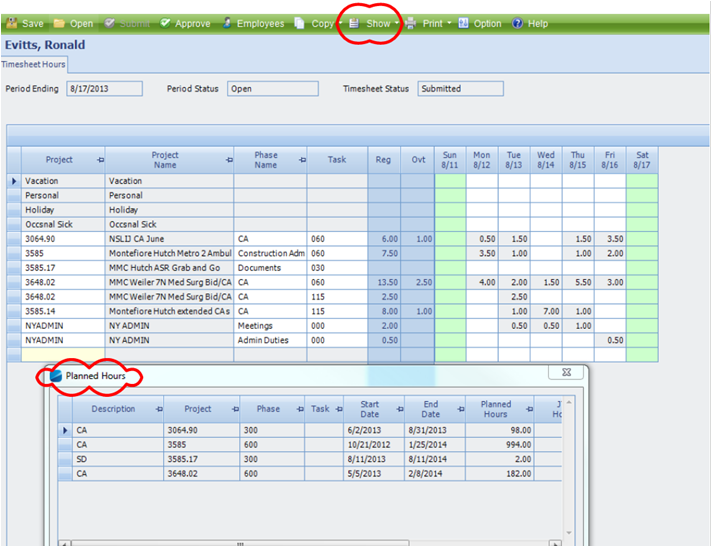Select Vacation row via its row header arrow
Viewport: 712px width, 547px height.
(x=14, y=181)
